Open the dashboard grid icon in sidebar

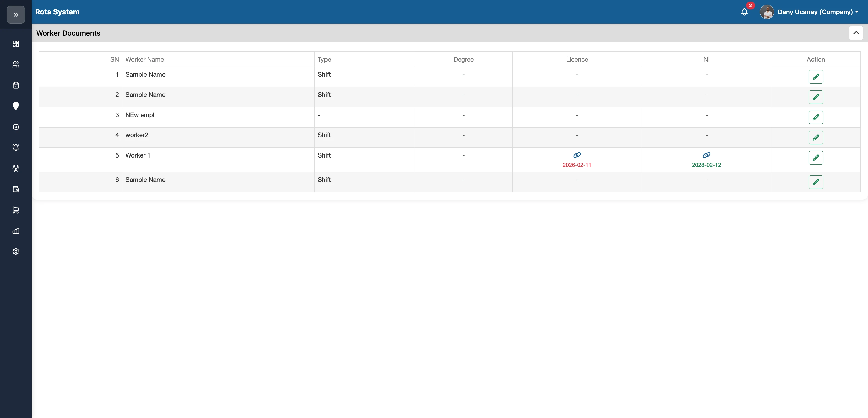coord(16,44)
